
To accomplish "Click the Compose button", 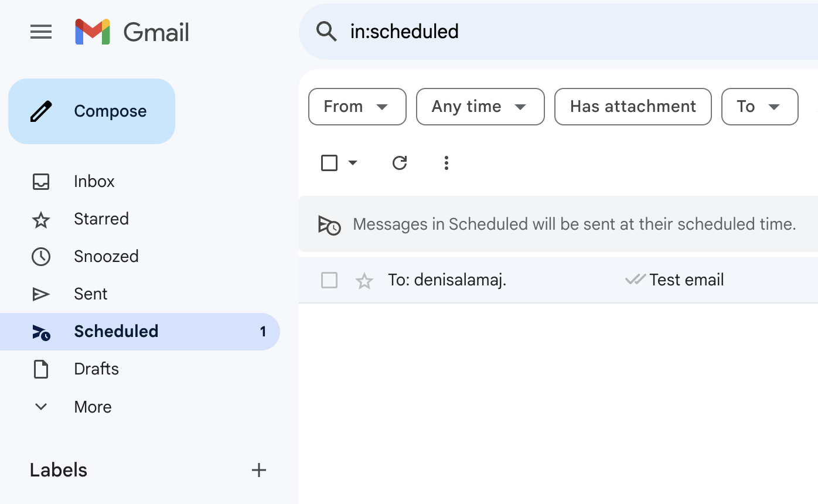I will pyautogui.click(x=91, y=111).
